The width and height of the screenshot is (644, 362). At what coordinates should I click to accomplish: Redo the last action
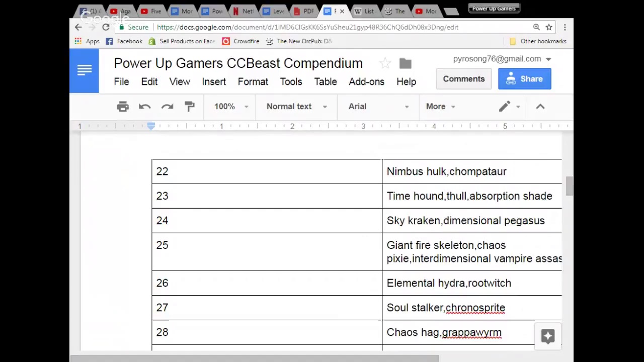pos(167,107)
